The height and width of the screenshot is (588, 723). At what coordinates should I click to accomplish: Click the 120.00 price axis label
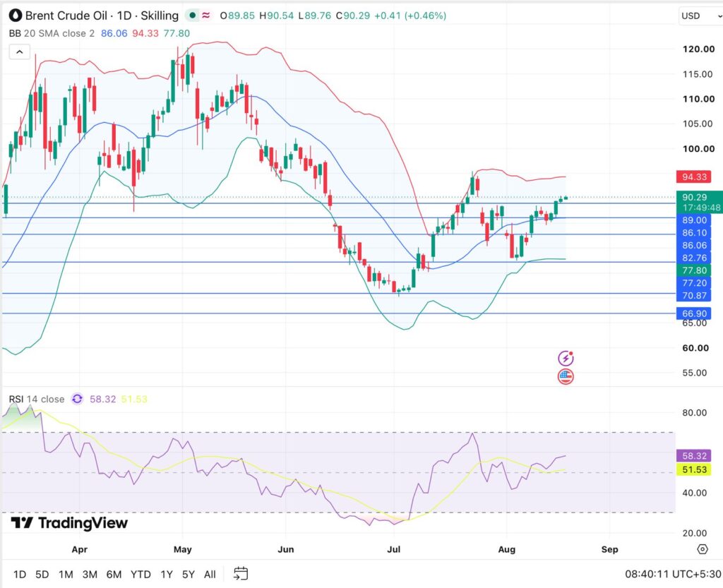(x=698, y=49)
